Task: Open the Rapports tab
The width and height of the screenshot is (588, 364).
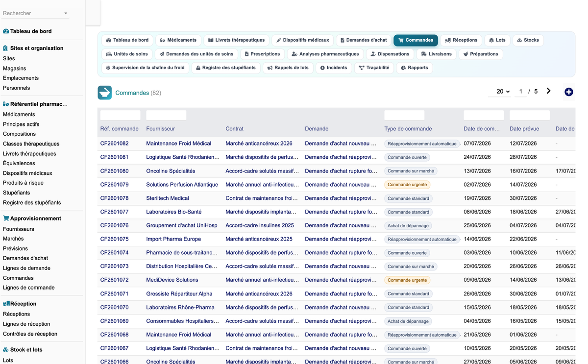Action: click(414, 68)
